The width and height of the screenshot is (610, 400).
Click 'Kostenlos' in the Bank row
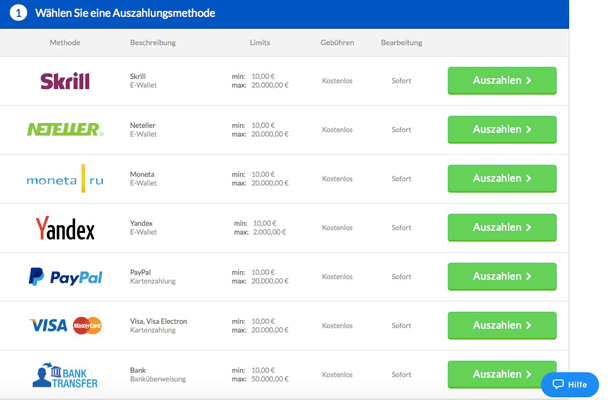[337, 374]
